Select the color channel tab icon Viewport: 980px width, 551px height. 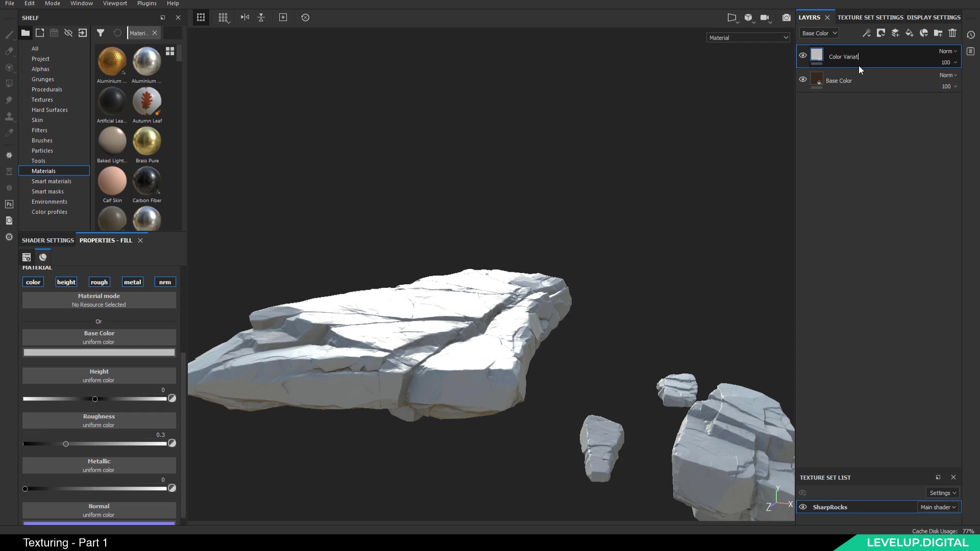click(33, 281)
